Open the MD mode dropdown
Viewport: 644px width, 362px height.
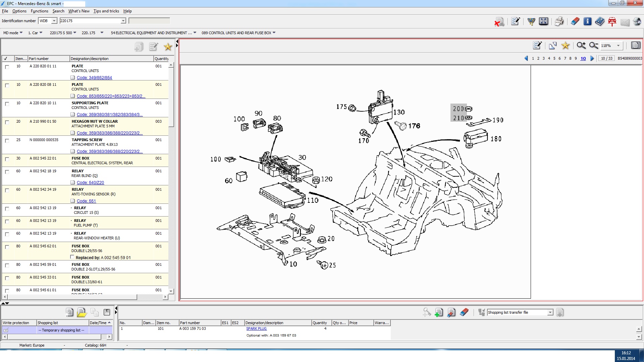tap(13, 33)
